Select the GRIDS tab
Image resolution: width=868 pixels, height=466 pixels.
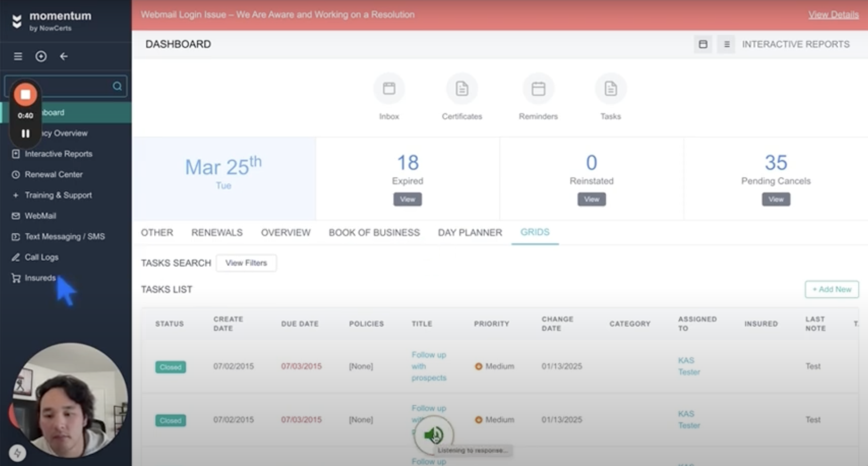[535, 232]
